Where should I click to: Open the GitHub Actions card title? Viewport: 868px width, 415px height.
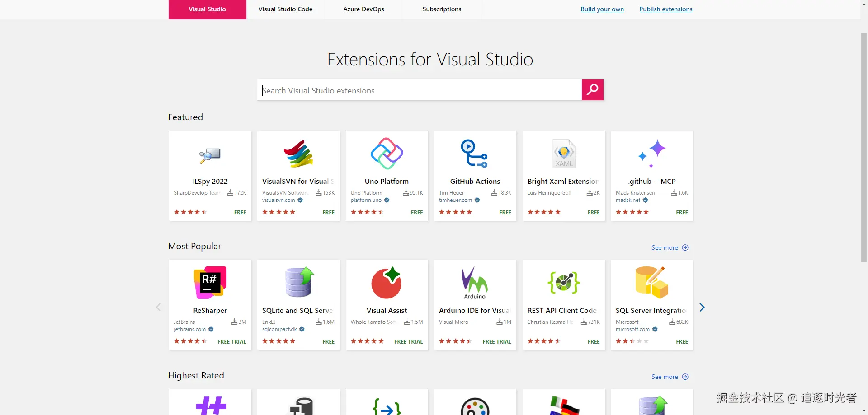click(475, 182)
